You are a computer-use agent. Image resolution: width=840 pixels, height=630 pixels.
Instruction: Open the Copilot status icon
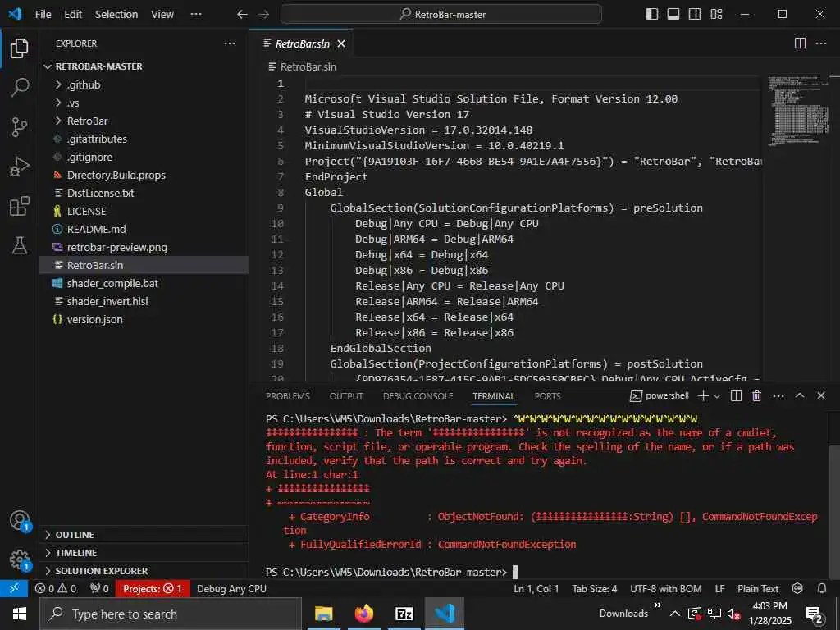click(x=797, y=588)
